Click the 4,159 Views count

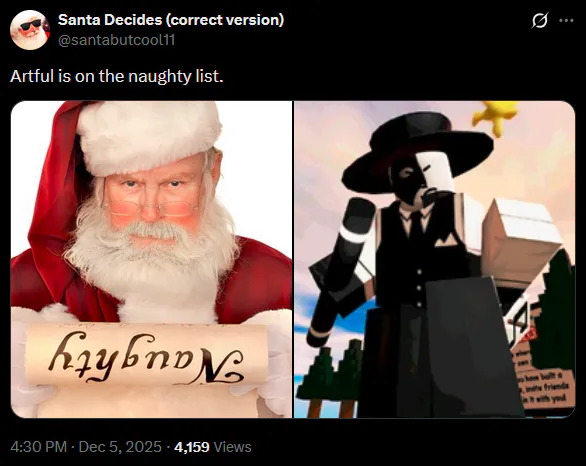pos(213,447)
